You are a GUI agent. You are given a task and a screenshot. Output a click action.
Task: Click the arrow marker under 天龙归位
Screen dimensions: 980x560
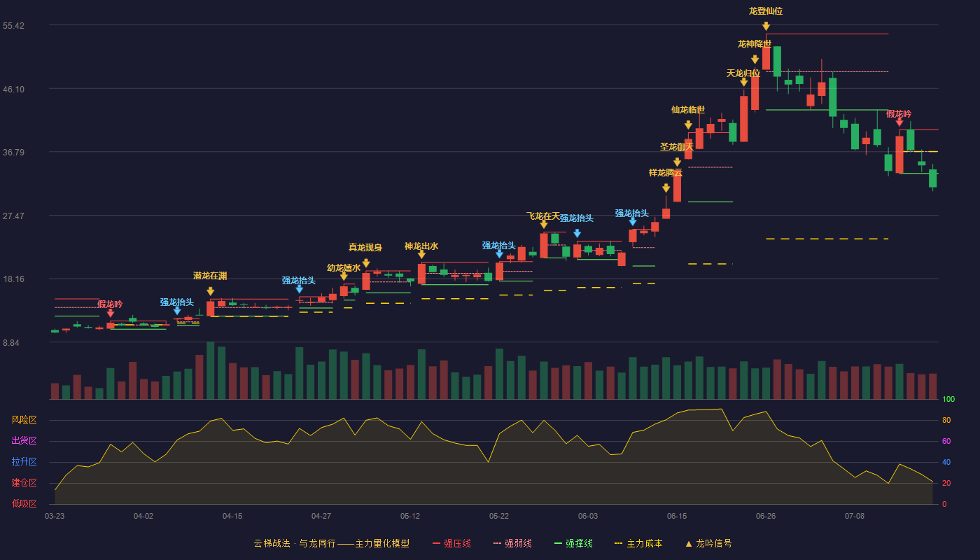click(x=743, y=82)
